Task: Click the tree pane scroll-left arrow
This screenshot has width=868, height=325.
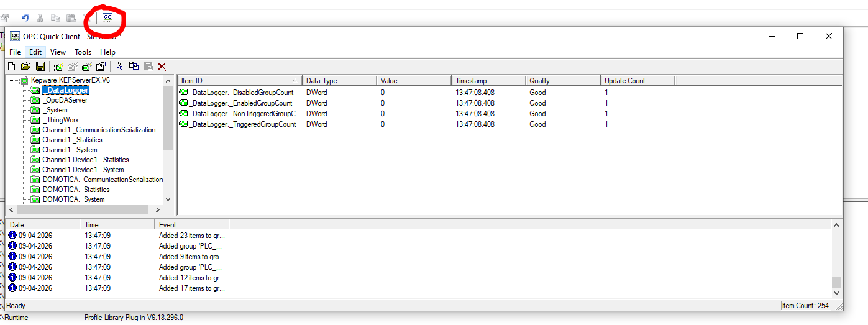Action: [x=11, y=209]
